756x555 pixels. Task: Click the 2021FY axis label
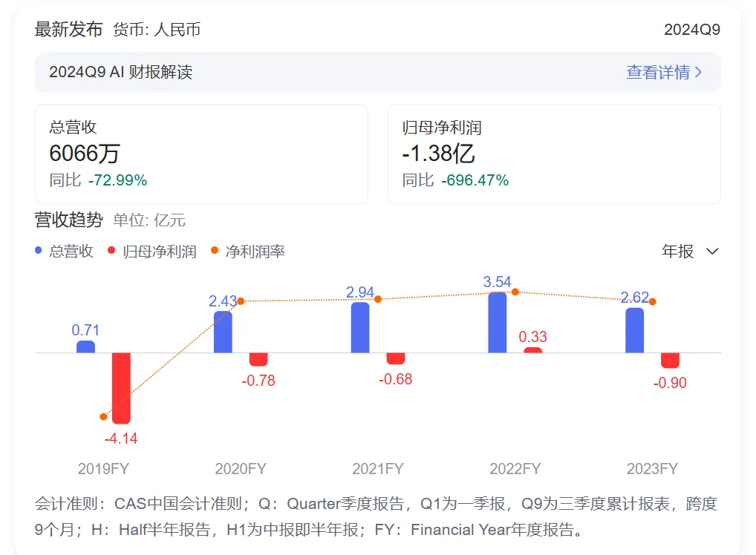377,469
